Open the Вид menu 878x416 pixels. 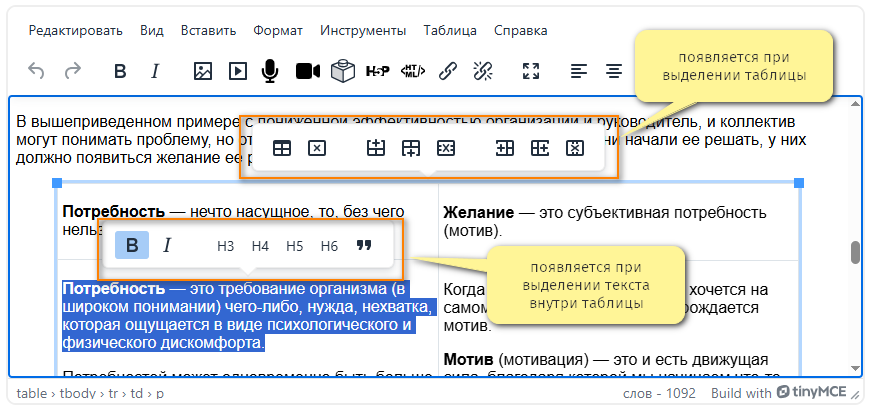[152, 30]
